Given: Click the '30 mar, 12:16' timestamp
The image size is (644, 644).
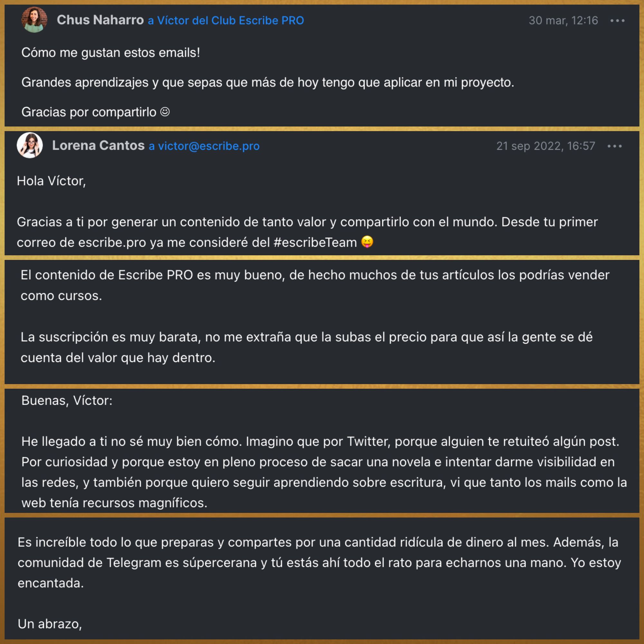Looking at the screenshot, I should [x=563, y=21].
